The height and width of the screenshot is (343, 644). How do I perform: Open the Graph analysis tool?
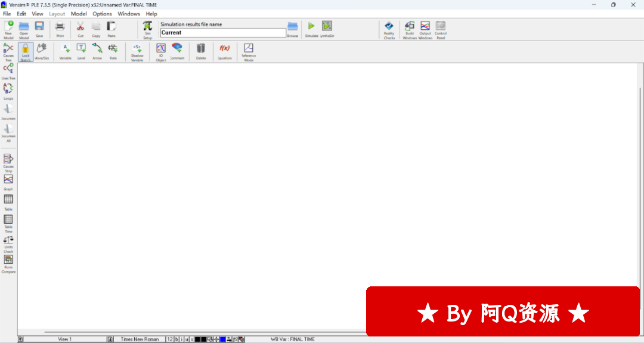point(8,183)
